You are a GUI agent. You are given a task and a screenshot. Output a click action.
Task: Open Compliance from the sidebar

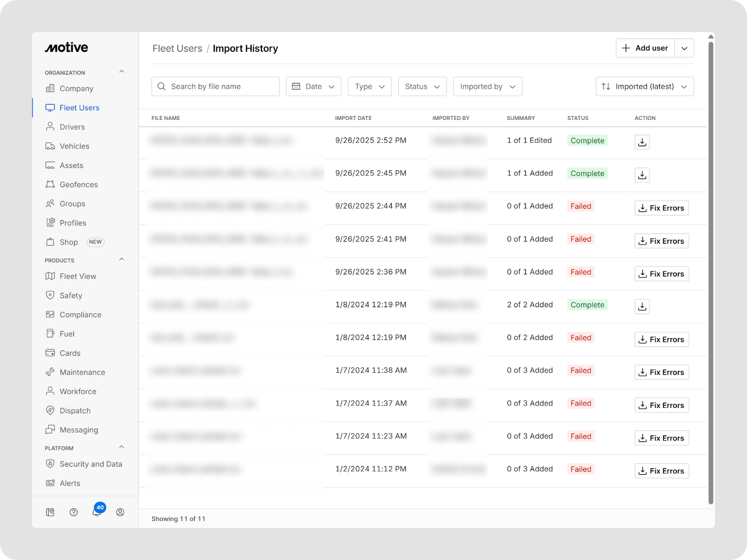(x=80, y=315)
